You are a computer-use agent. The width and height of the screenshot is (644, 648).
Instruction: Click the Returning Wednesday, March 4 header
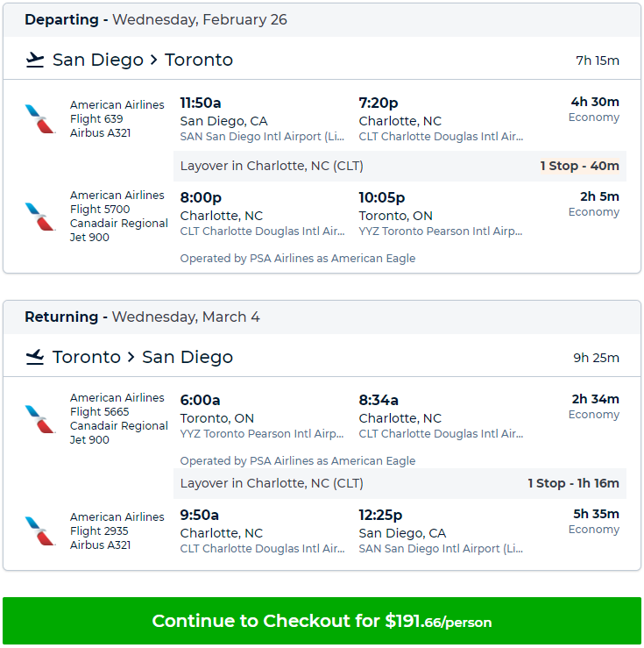click(142, 317)
